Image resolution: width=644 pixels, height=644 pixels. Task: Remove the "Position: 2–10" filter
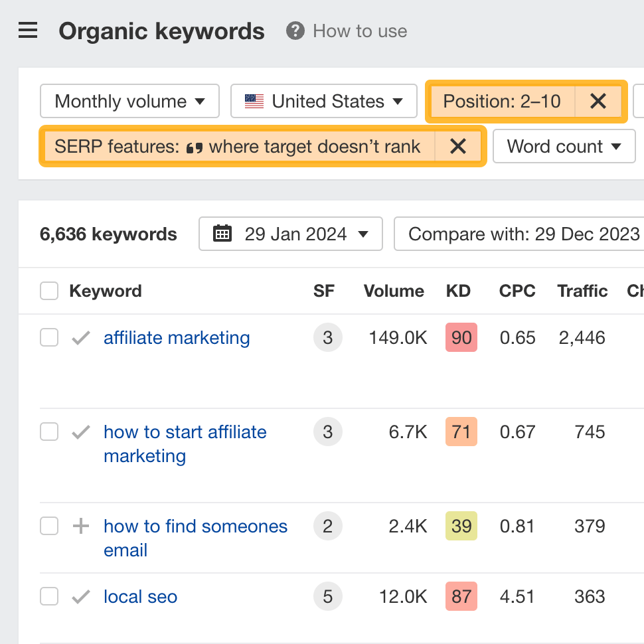pyautogui.click(x=598, y=101)
